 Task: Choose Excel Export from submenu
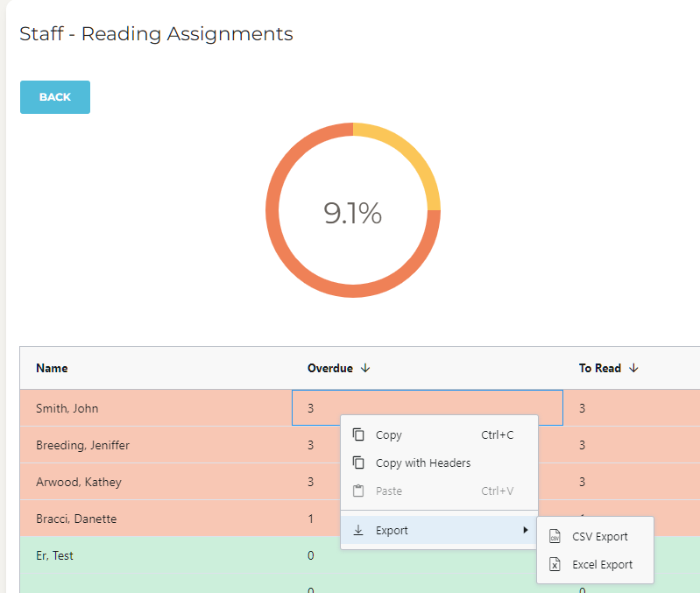[602, 565]
